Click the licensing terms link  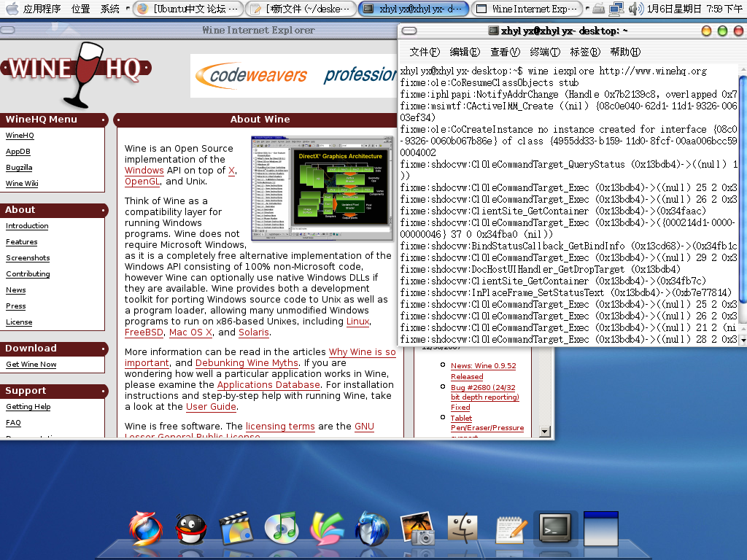coord(280,426)
